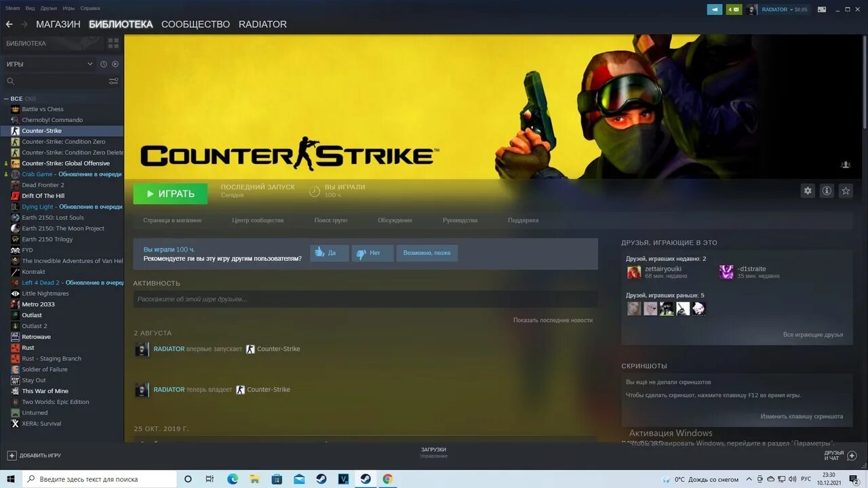Open Справка menu
868x488 pixels.
click(x=90, y=8)
